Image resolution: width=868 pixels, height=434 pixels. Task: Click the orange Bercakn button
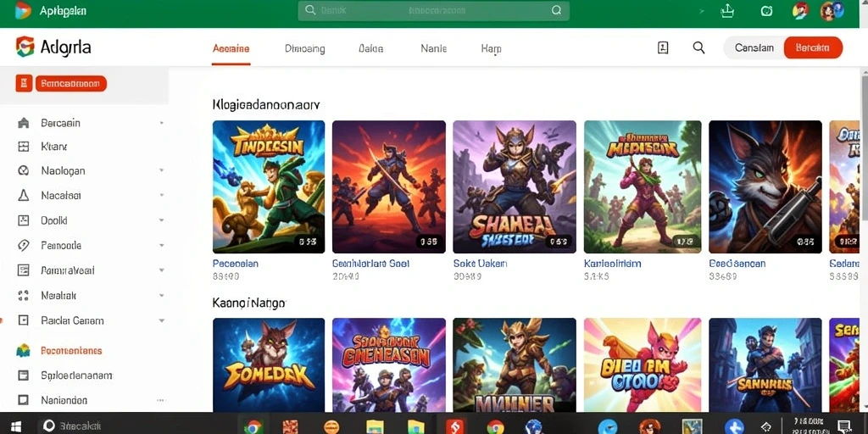pos(813,48)
